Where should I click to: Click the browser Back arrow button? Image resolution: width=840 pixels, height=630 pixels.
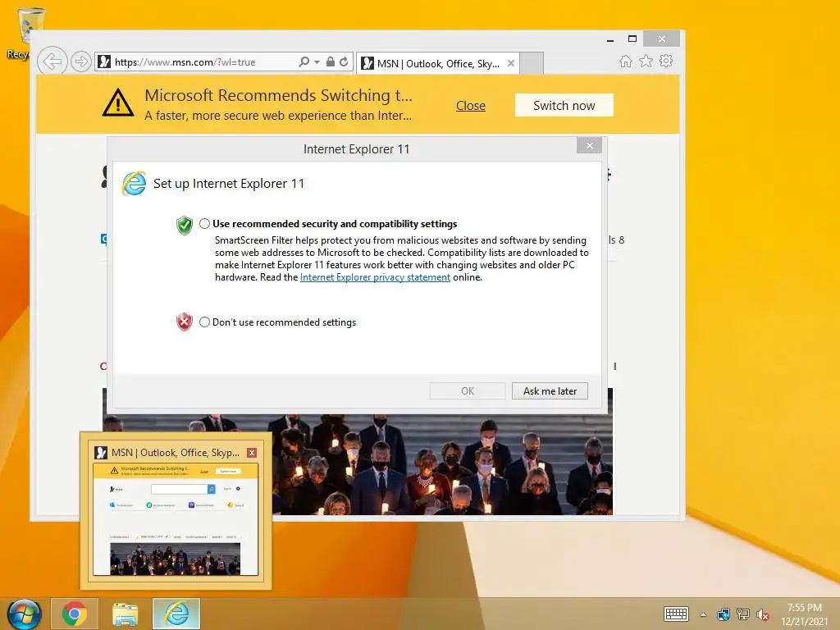click(52, 61)
